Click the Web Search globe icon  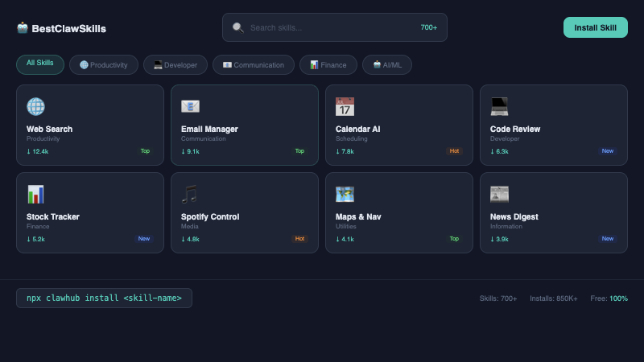click(x=35, y=106)
